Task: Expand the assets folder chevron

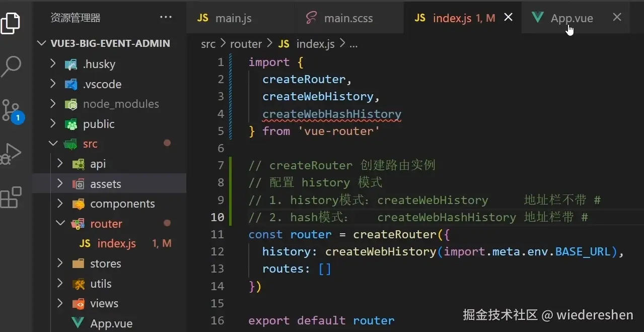Action: click(x=60, y=184)
